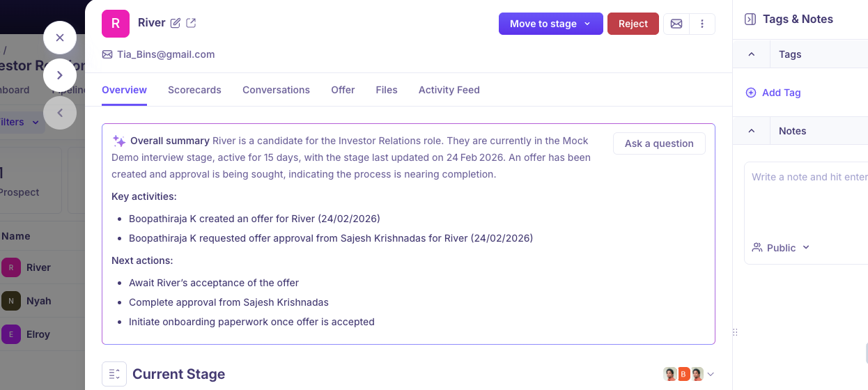Switch to the Scorecards tab
Screen dimensions: 868x390
point(194,90)
